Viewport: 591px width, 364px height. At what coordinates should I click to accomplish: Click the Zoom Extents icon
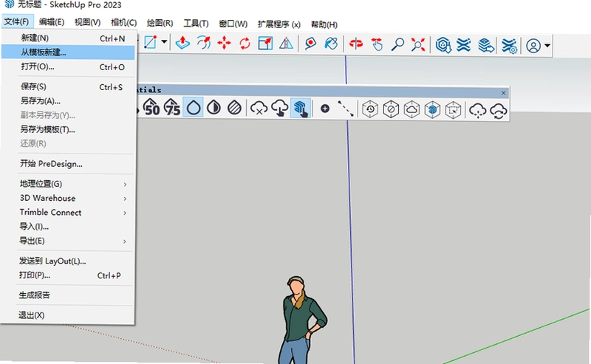point(418,44)
